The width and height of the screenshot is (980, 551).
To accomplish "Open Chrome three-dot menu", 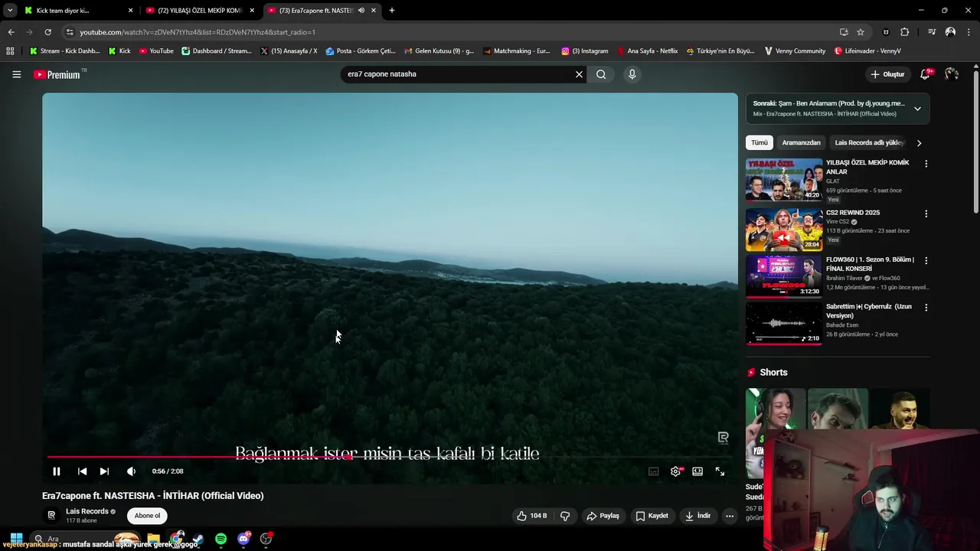I will [x=969, y=32].
